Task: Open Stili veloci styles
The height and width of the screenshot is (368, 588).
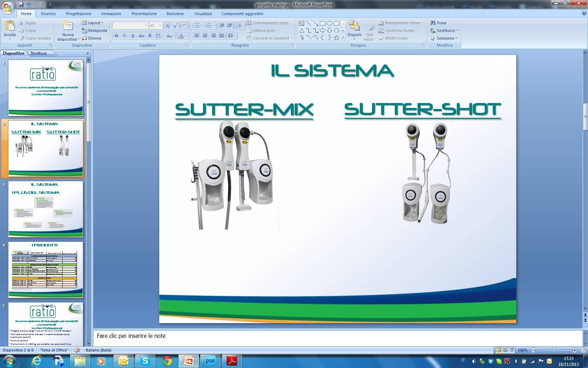Action: 370,30
